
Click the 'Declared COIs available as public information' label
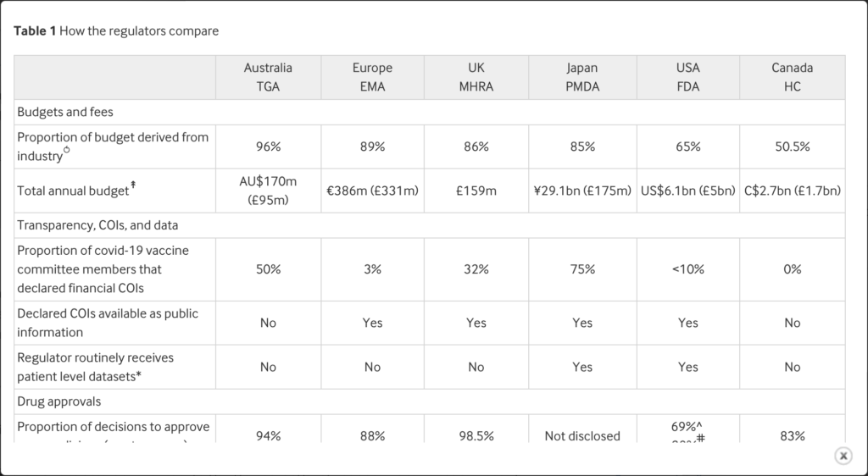point(108,323)
